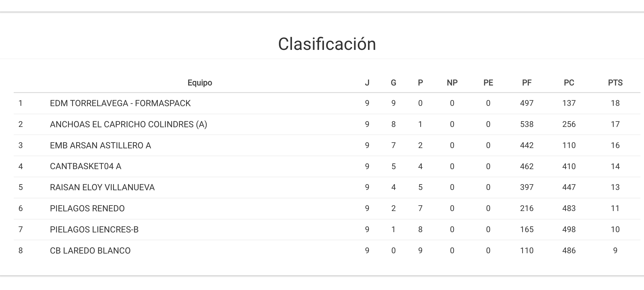The image size is (644, 290).
Task: Click the Equipo column header
Action: pos(200,83)
